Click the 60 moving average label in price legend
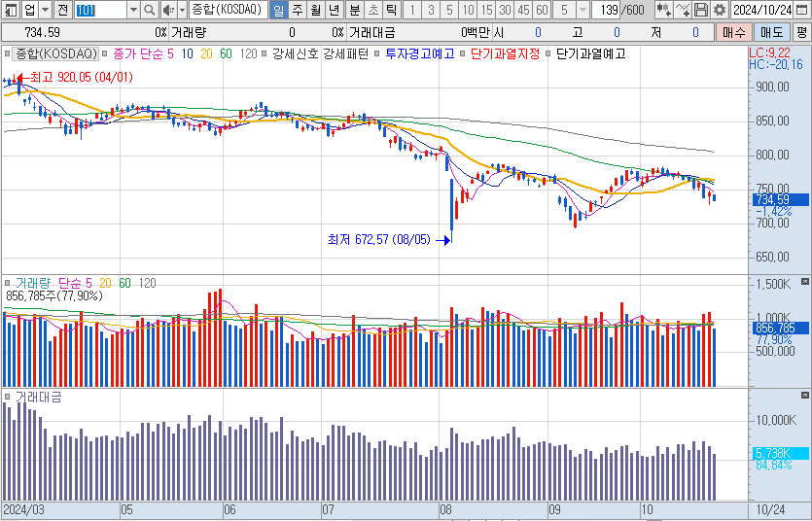The image size is (812, 521). (x=226, y=53)
